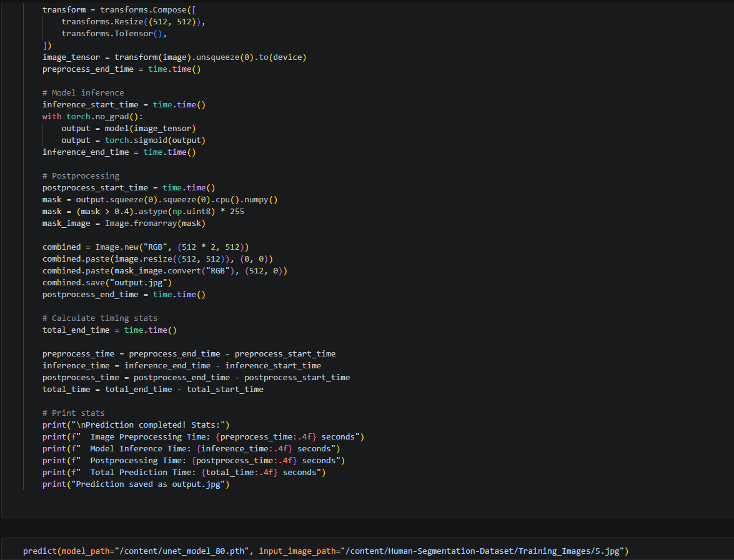
Task: Click the '# Postprocessing' comment
Action: (x=81, y=176)
